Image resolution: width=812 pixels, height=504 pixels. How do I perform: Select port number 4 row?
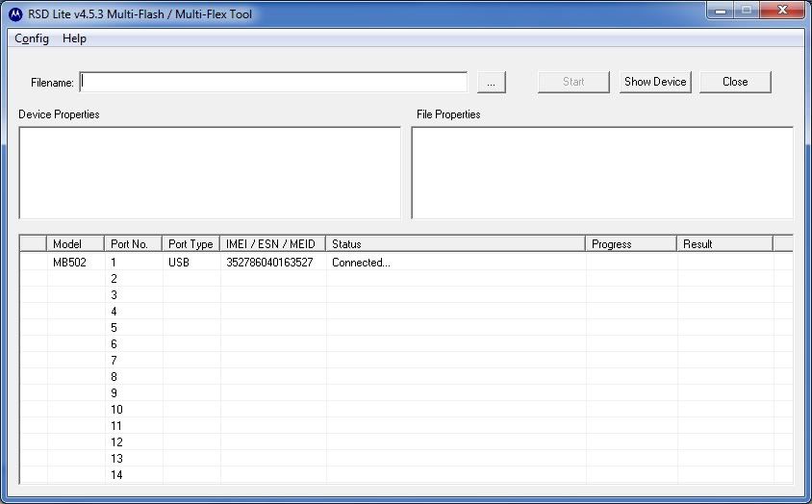pyautogui.click(x=407, y=312)
